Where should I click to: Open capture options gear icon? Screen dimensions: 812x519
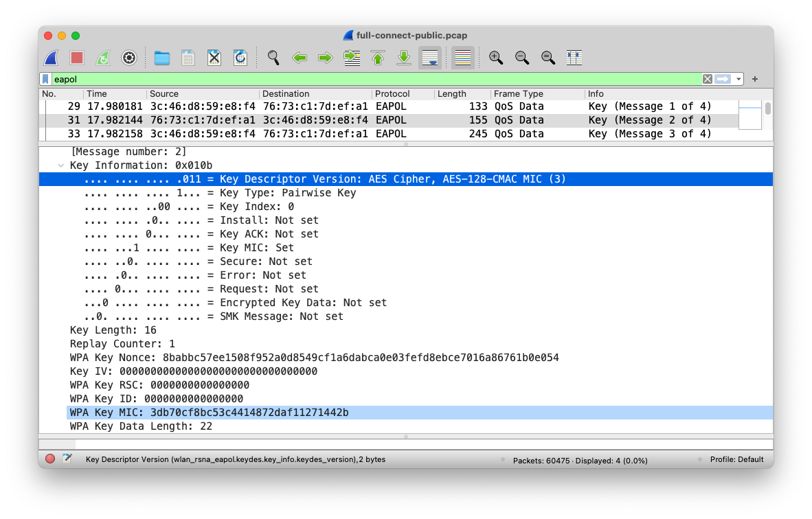click(129, 58)
